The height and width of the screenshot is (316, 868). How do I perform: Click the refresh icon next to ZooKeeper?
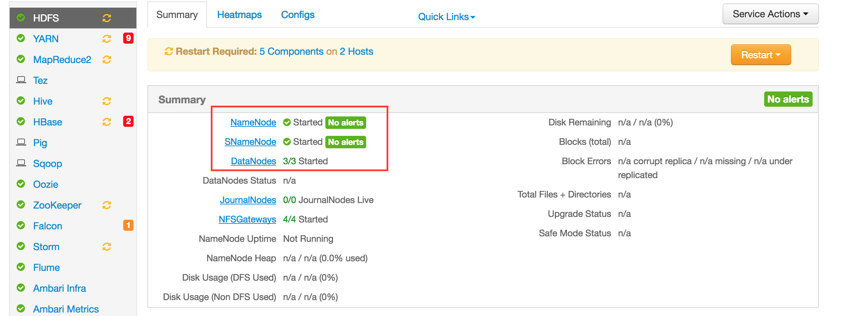point(106,205)
